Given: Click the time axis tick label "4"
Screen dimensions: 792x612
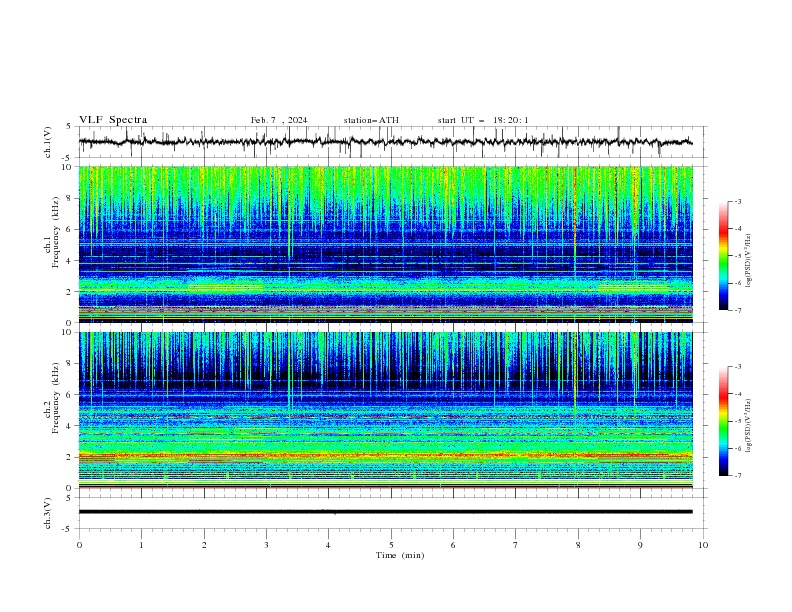Looking at the screenshot, I should tap(328, 545).
